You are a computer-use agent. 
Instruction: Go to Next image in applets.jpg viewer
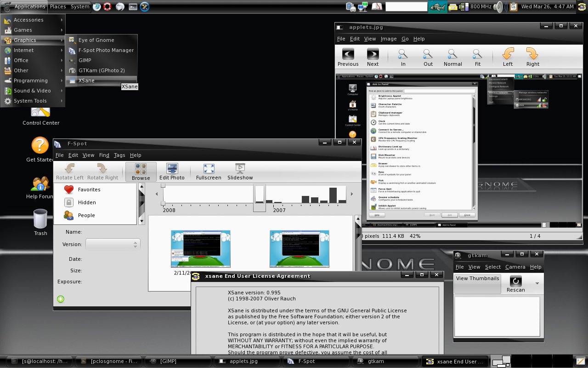coord(373,57)
